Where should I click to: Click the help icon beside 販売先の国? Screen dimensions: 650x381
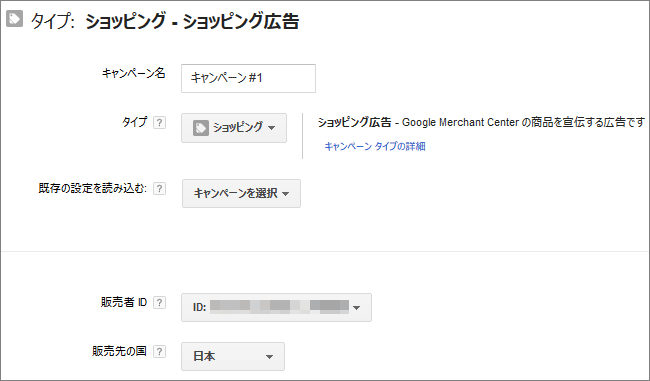pyautogui.click(x=160, y=352)
